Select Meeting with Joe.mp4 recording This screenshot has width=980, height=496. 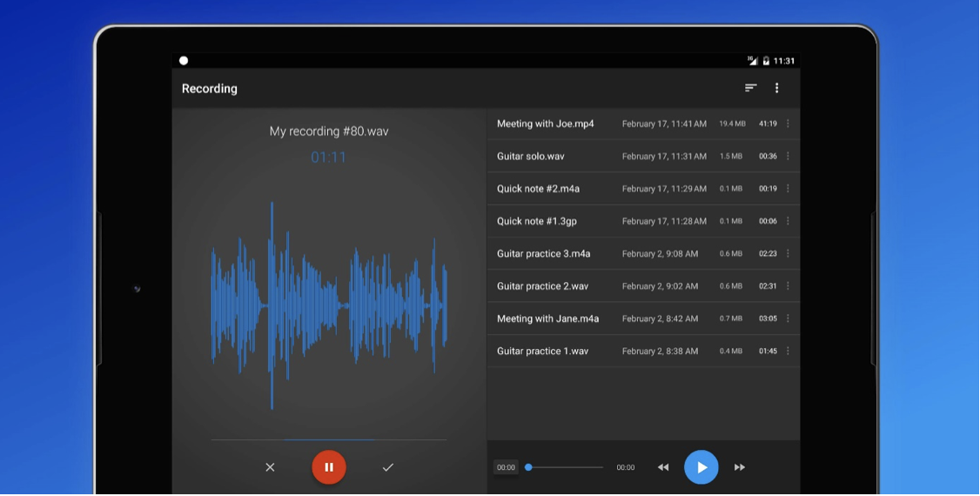[643, 124]
